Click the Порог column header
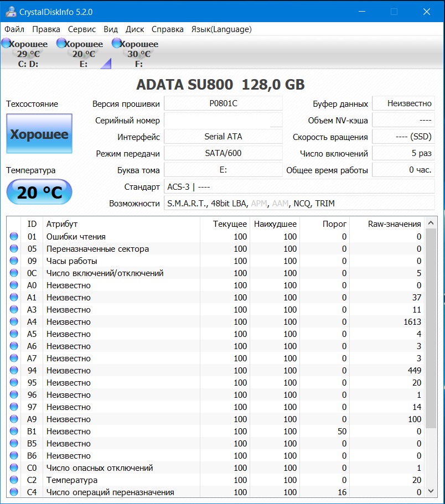 point(325,224)
